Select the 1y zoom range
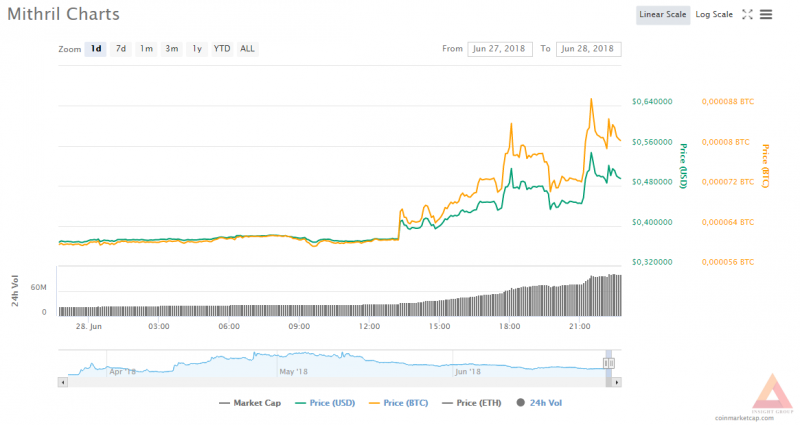The width and height of the screenshot is (800, 425). (x=197, y=49)
